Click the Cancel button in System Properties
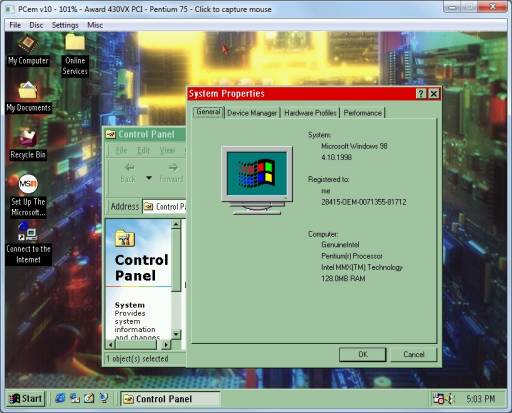Screen dimensions: 512x413 414,354
